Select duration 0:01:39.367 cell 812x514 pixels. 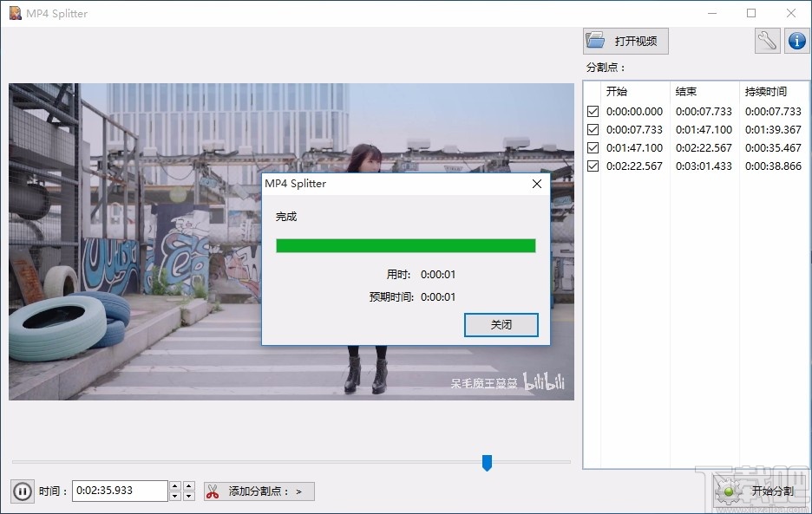pyautogui.click(x=773, y=129)
